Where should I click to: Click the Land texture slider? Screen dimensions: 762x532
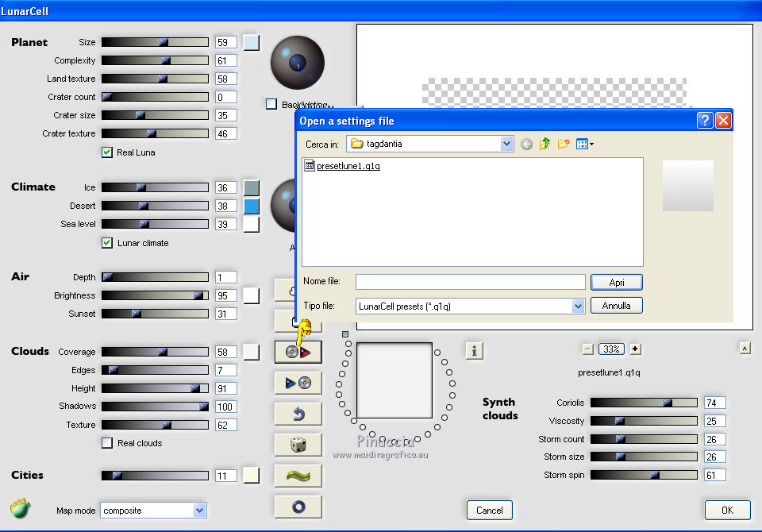[x=155, y=79]
